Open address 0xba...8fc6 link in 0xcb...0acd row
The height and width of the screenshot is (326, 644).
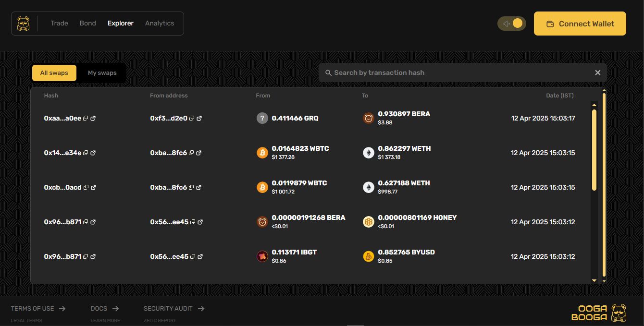point(199,188)
